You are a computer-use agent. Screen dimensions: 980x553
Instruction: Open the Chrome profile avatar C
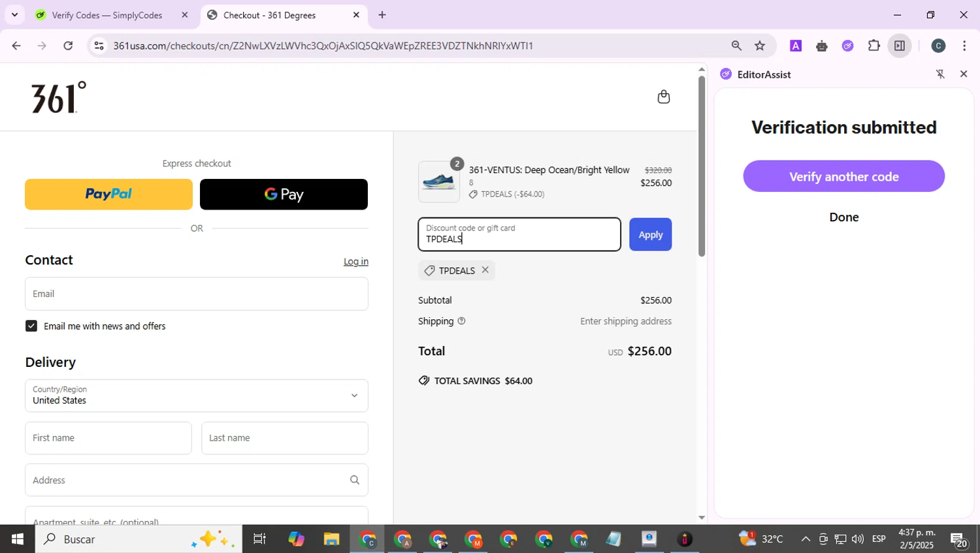tap(938, 46)
